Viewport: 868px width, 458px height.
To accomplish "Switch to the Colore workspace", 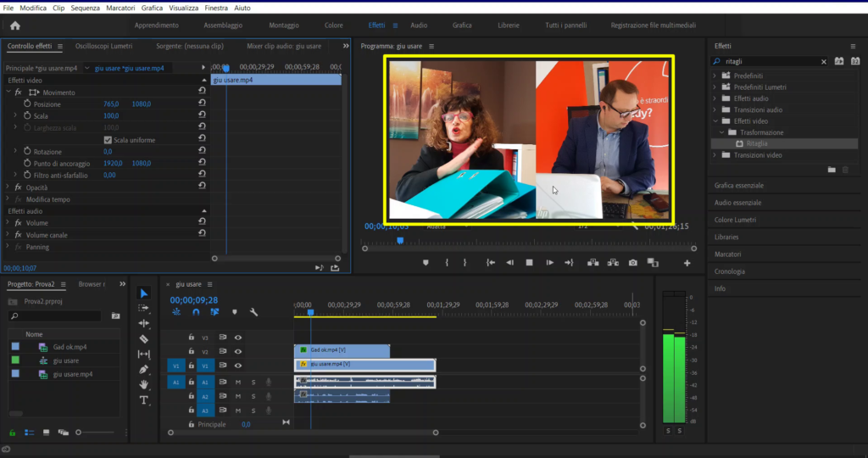I will point(334,25).
